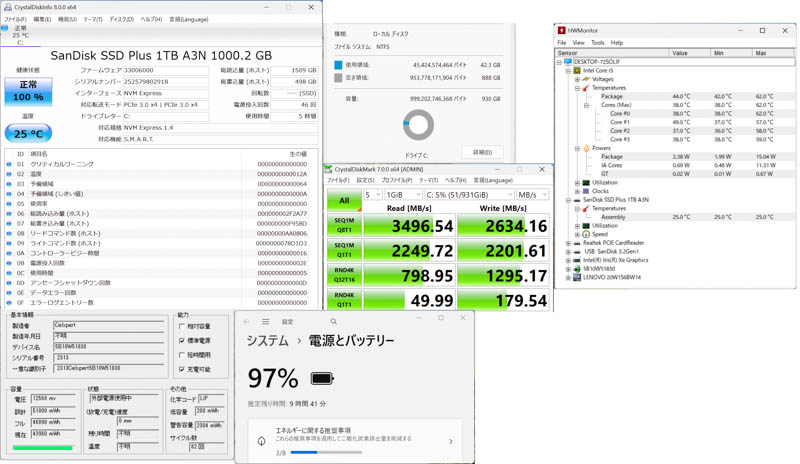Run the SEQ1M Q8T1 test button
800x464 pixels.
[344, 225]
